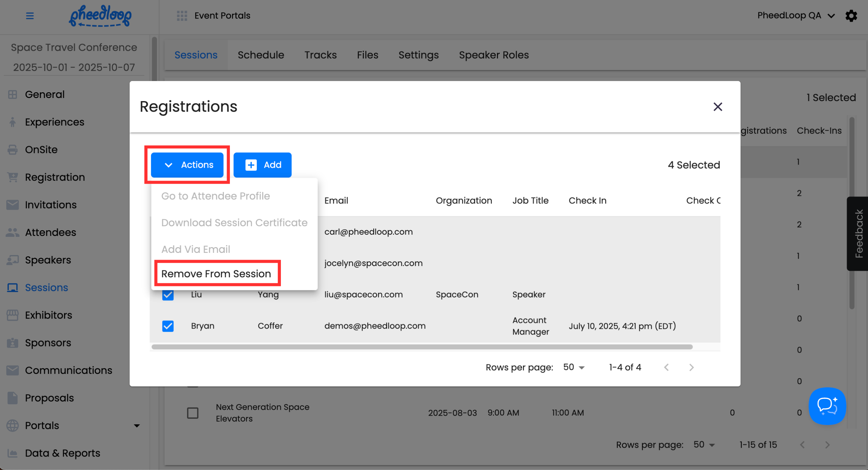Click the Sessions laptop icon in sidebar
Viewport: 868px width, 470px height.
click(13, 288)
